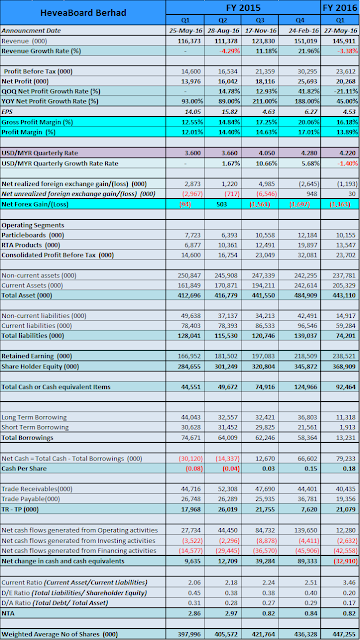Select the Q1 header under FY 2016
This screenshot has height=640, width=360.
340,20
